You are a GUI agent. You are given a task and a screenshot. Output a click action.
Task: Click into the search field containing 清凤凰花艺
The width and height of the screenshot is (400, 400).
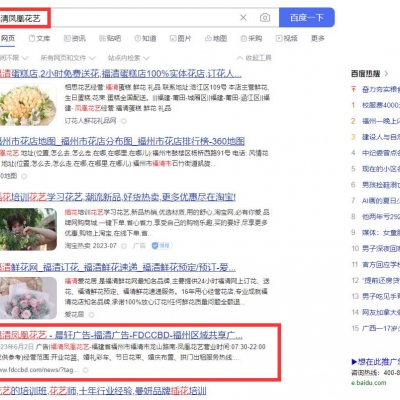(x=140, y=18)
